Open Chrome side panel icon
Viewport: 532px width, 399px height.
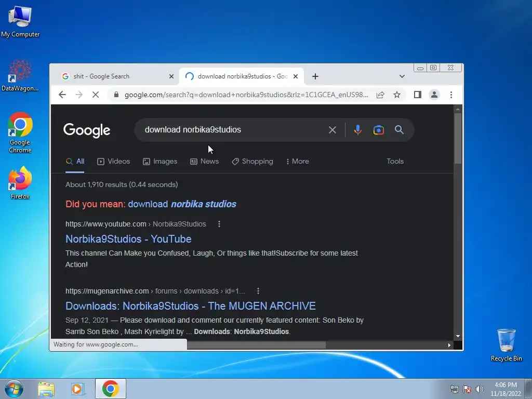pos(418,95)
